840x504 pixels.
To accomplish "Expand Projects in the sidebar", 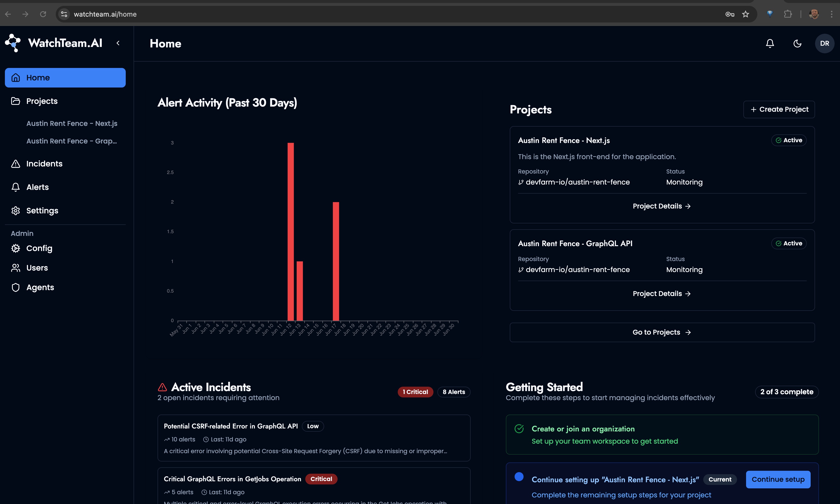I will 42,101.
